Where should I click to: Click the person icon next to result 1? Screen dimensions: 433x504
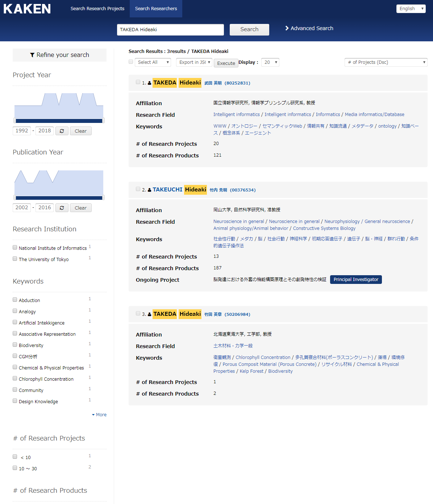149,83
